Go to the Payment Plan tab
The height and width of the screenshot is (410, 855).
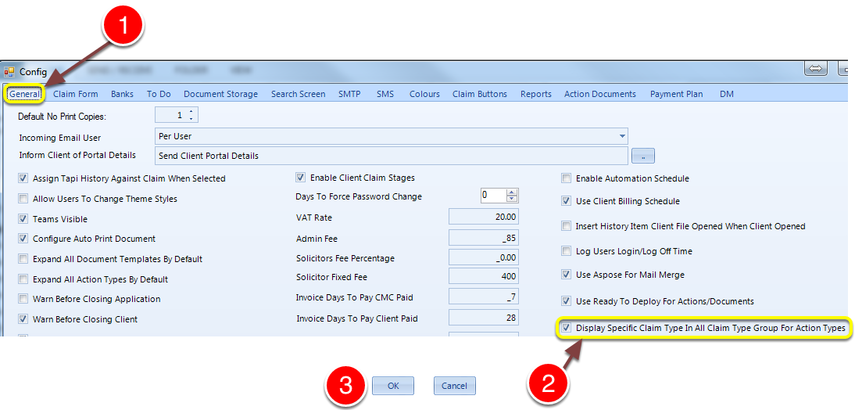coord(676,94)
